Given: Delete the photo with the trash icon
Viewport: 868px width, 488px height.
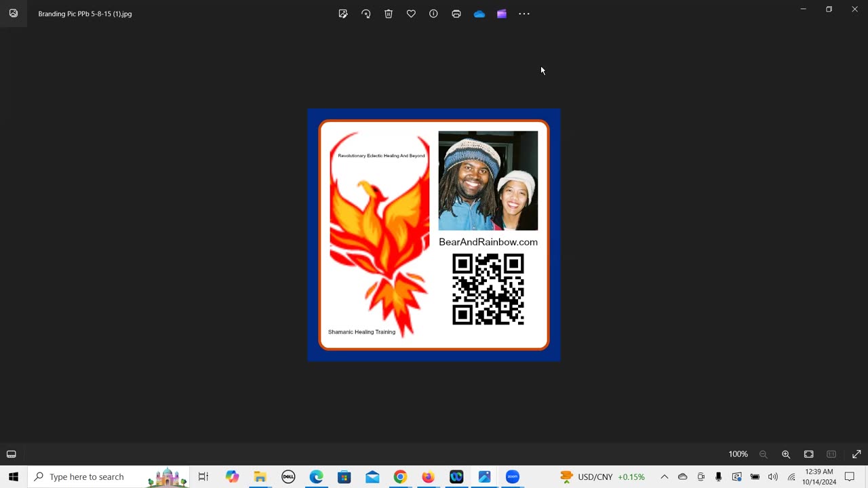Looking at the screenshot, I should tap(389, 14).
